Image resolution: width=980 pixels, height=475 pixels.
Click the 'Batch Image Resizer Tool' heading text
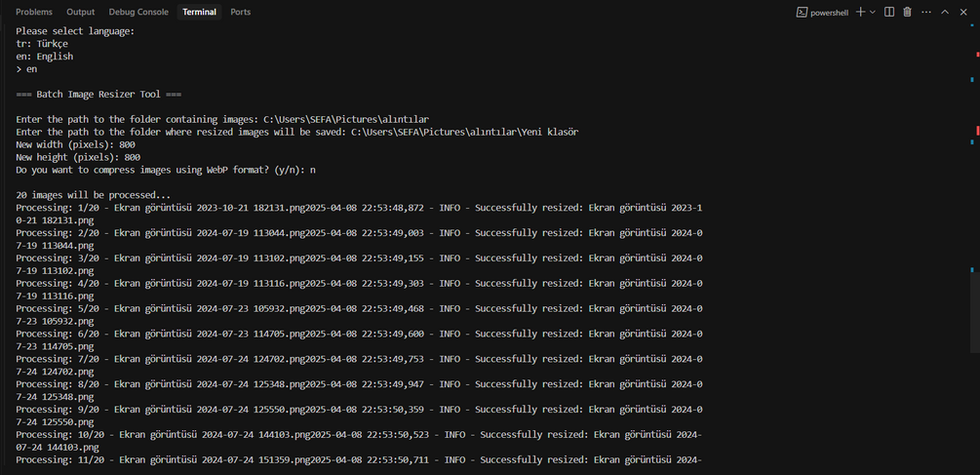pyautogui.click(x=98, y=94)
